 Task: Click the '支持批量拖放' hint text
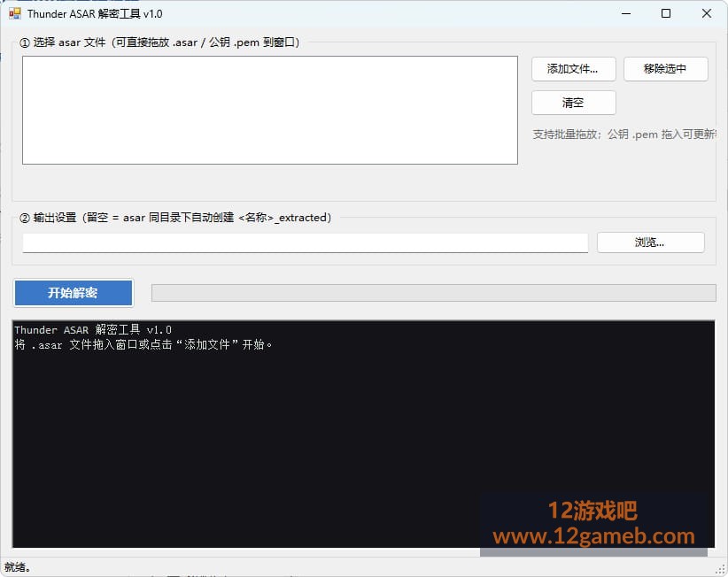point(624,135)
